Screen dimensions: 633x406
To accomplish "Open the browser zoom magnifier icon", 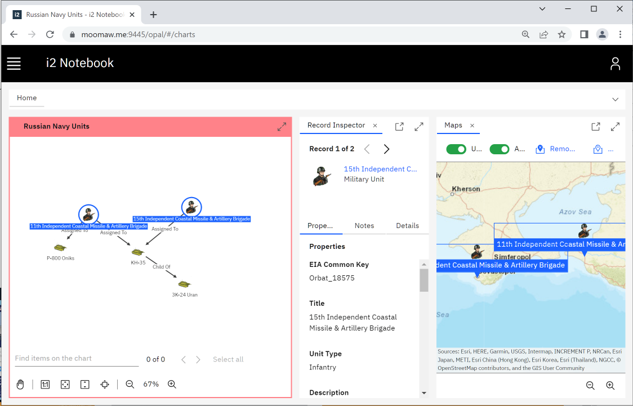I will click(x=525, y=35).
